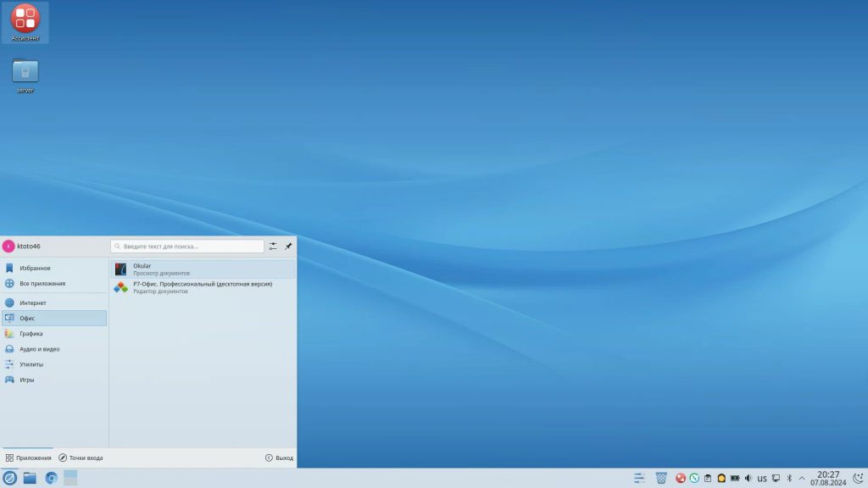Select Игры category

click(x=54, y=380)
